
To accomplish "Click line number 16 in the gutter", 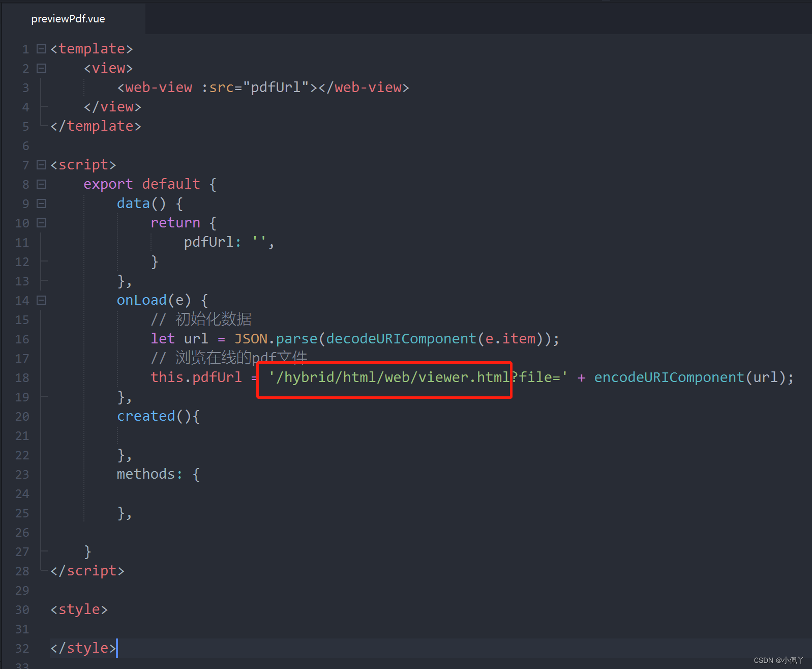I will tap(22, 339).
